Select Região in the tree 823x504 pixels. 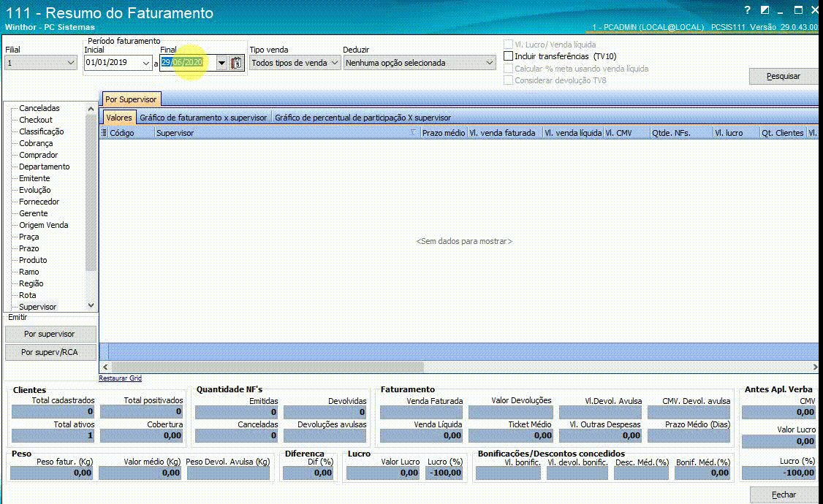pyautogui.click(x=31, y=283)
